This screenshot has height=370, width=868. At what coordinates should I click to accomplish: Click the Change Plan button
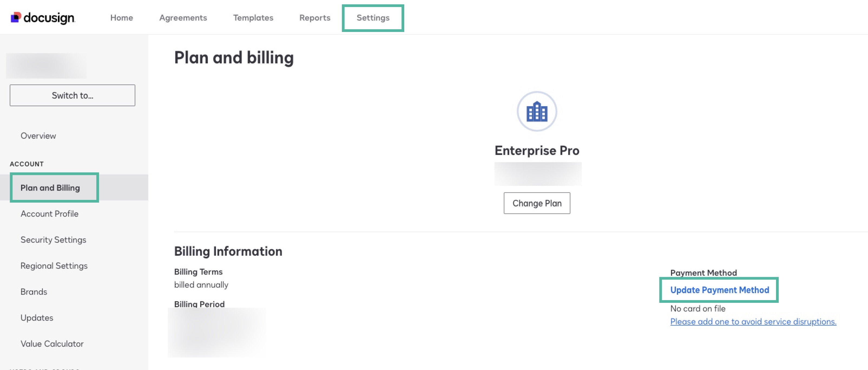[x=537, y=203]
